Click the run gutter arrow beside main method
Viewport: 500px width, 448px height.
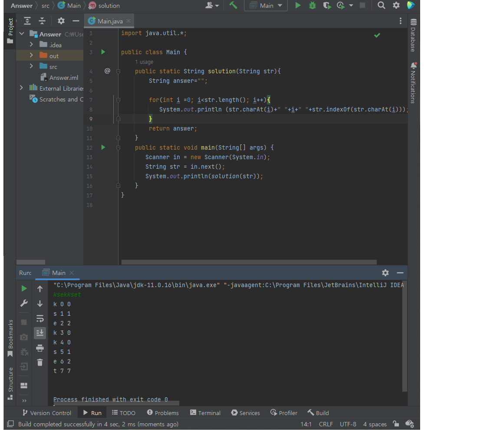click(x=103, y=147)
